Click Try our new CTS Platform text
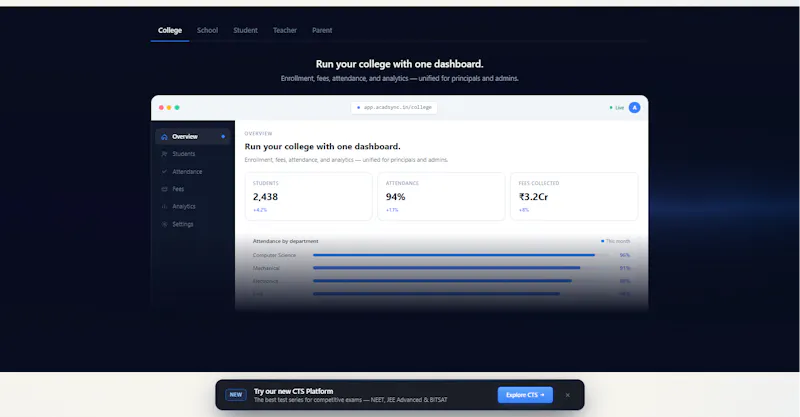The width and height of the screenshot is (800, 417). pyautogui.click(x=293, y=391)
